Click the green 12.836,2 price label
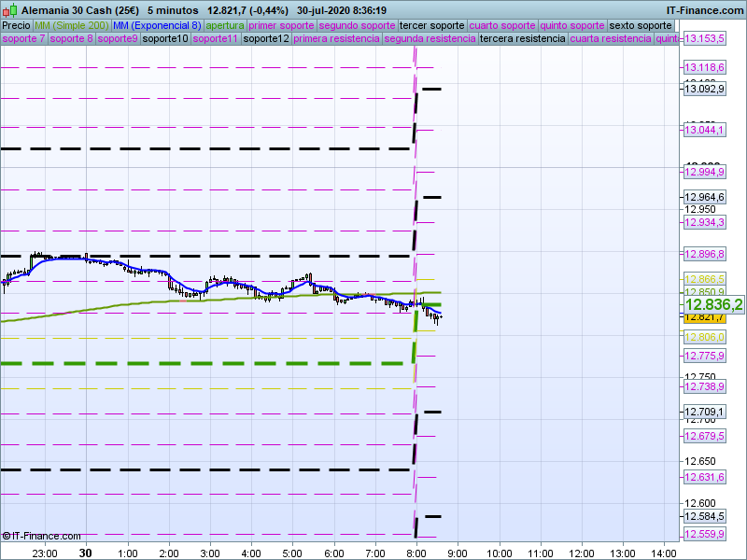Screen dimensions: 747x560 click(713, 305)
